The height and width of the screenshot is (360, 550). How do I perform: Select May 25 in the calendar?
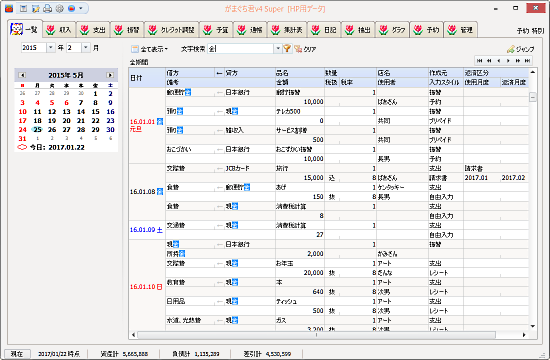(37, 129)
